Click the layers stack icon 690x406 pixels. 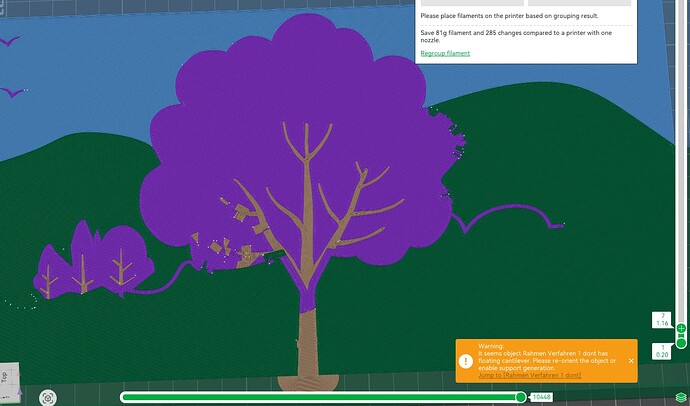[681, 398]
